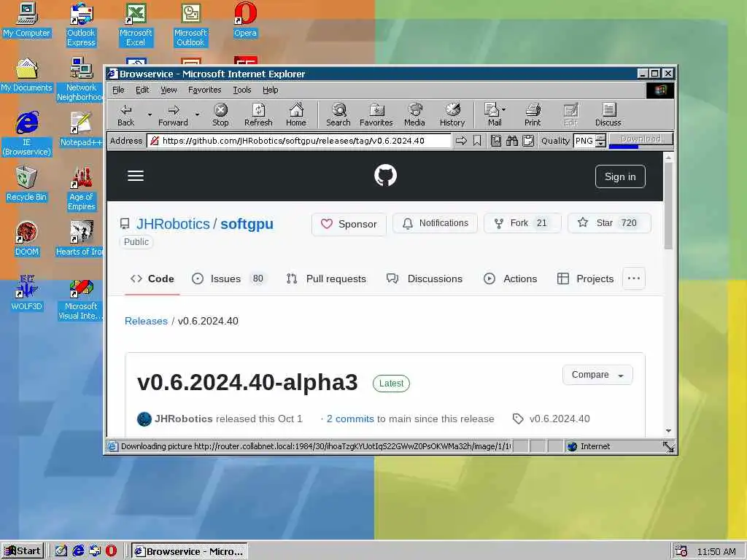Switch to the Pull requests tab
This screenshot has height=560, width=747.
pyautogui.click(x=326, y=279)
